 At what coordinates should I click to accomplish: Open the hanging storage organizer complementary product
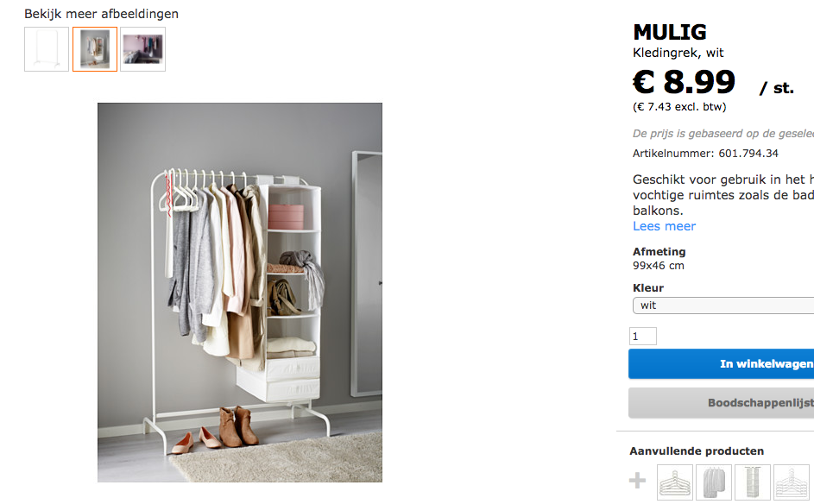753,482
